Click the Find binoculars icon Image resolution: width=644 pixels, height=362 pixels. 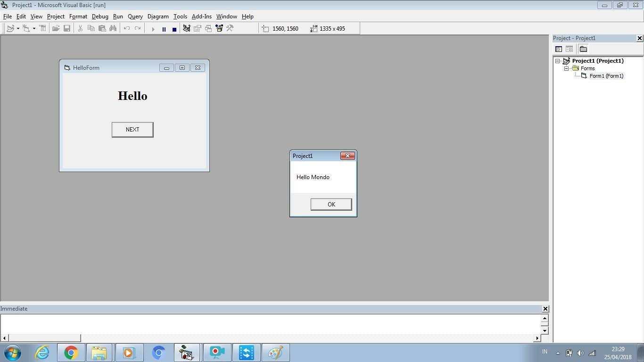[x=113, y=29]
